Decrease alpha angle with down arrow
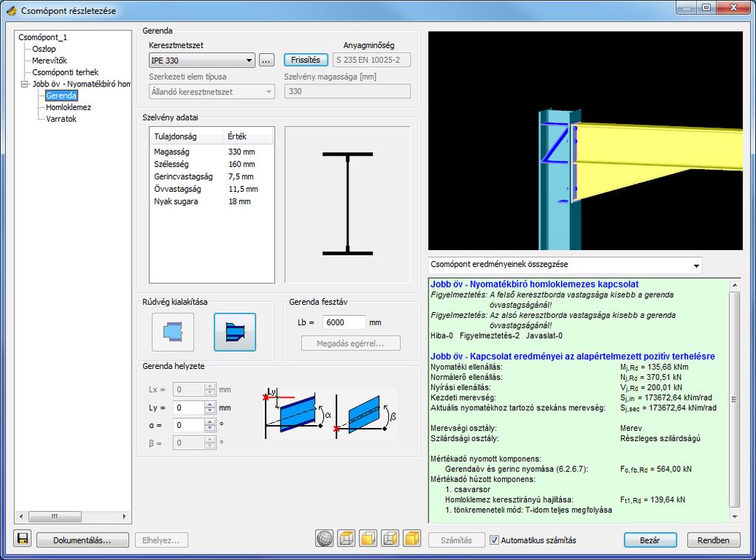 210,429
